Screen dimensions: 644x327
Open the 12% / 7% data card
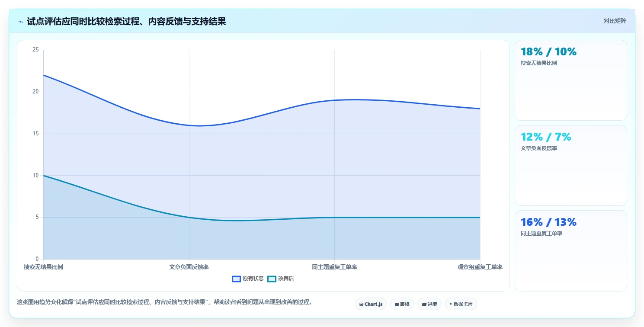[x=570, y=165]
